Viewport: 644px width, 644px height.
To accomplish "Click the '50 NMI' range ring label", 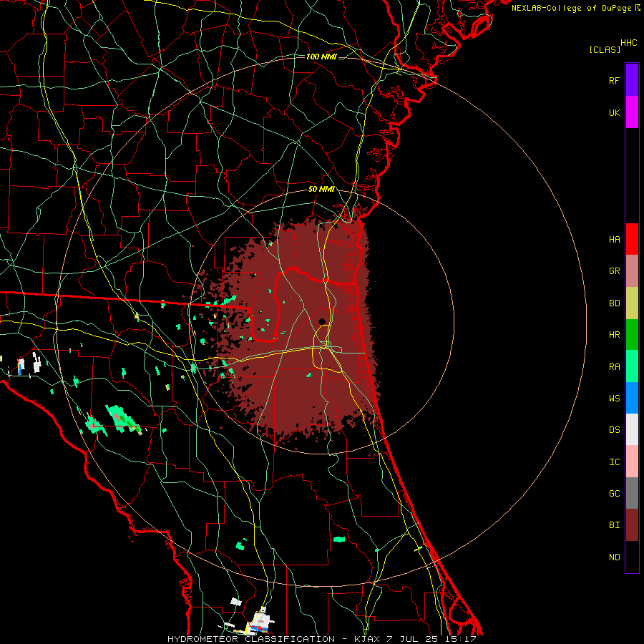I will (321, 190).
